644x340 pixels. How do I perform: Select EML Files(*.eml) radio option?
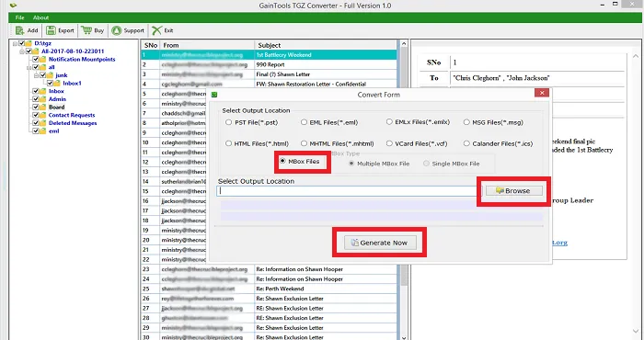point(304,122)
